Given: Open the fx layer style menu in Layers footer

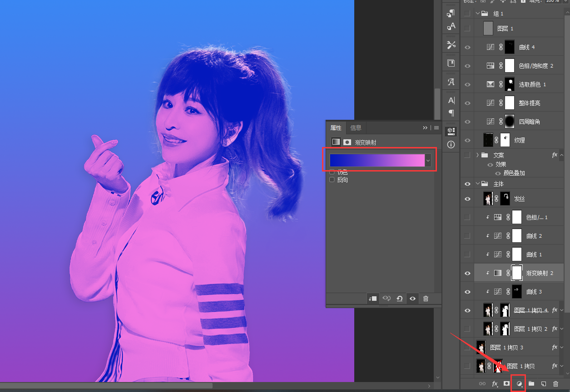Looking at the screenshot, I should [495, 384].
